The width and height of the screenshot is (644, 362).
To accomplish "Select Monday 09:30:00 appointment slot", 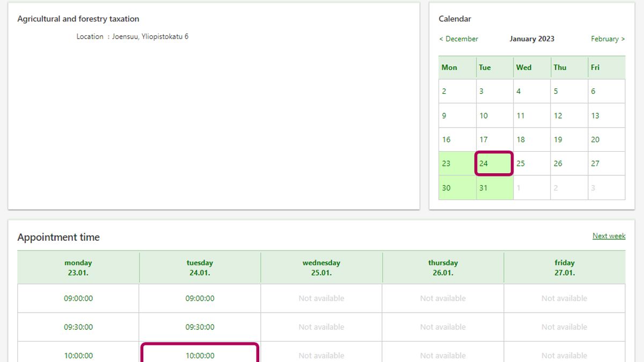I will (78, 327).
